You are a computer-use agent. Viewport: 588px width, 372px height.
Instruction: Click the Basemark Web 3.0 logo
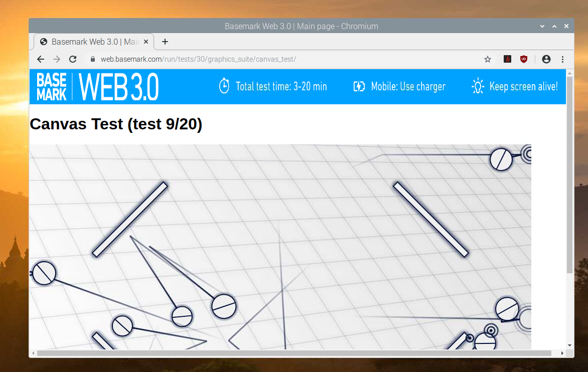97,87
